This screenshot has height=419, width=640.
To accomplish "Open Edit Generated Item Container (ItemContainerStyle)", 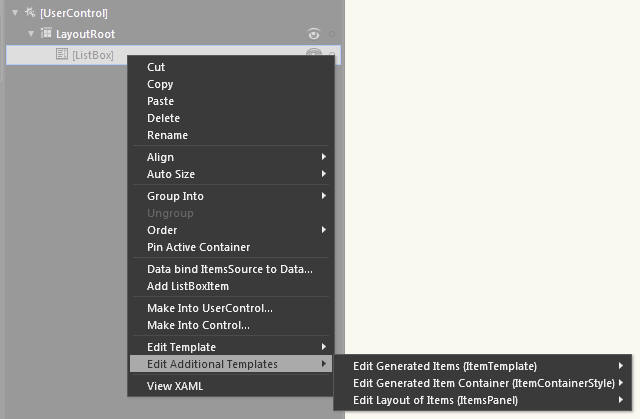I will (483, 383).
